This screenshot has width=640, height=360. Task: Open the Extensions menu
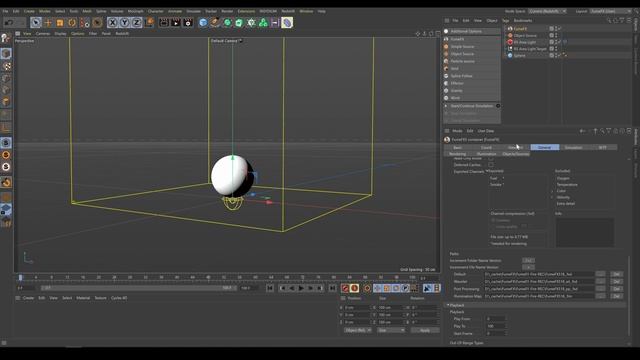(246, 11)
